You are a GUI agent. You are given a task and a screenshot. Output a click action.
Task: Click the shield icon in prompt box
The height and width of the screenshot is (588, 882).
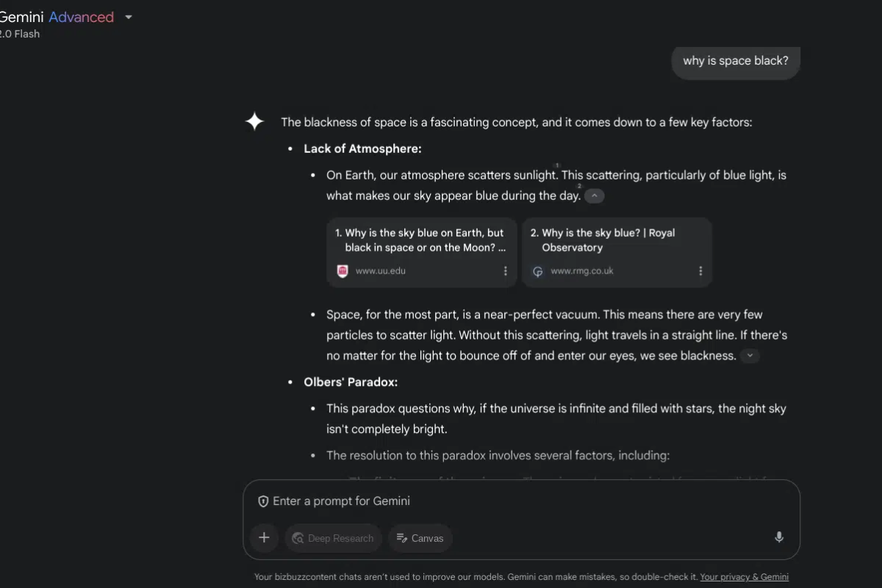click(263, 501)
